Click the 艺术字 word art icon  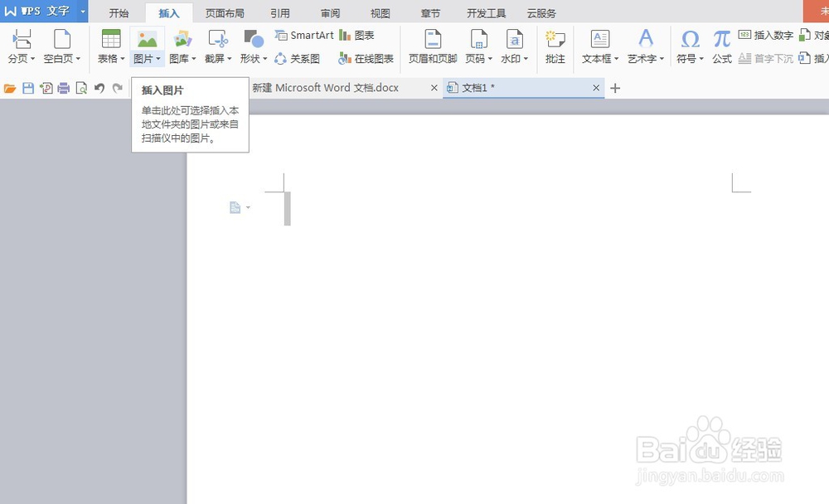pos(646,39)
